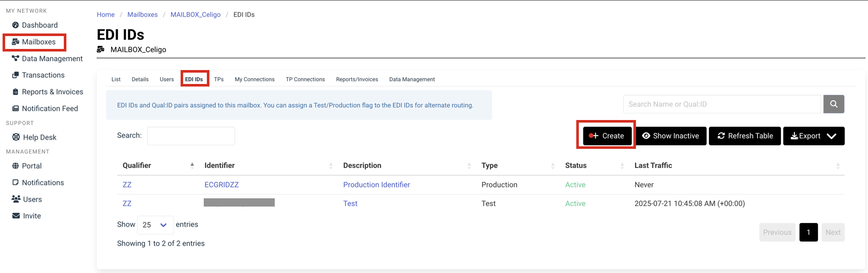Click the ZZ qualifier in ECGRIDZZ row
The height and width of the screenshot is (273, 868).
(127, 185)
